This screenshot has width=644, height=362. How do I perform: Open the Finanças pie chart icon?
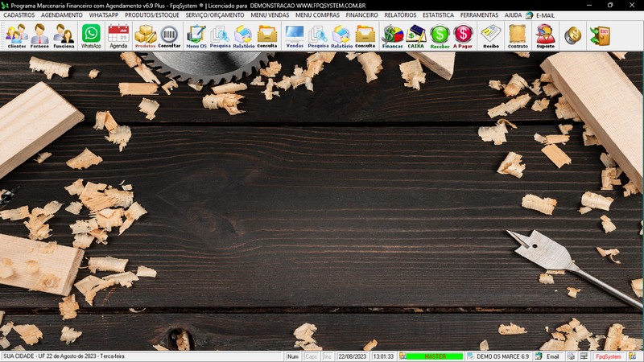coord(393,36)
